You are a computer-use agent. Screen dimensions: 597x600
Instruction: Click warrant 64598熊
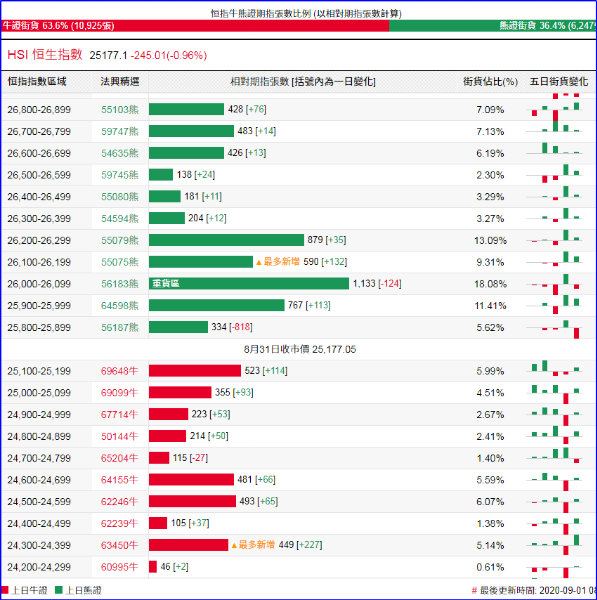(x=120, y=306)
